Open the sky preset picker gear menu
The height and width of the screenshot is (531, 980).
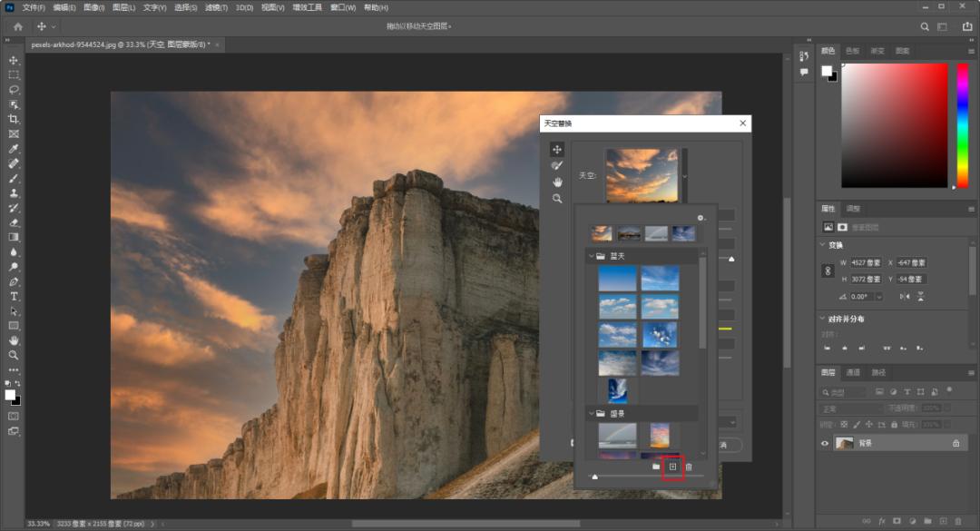click(x=701, y=218)
